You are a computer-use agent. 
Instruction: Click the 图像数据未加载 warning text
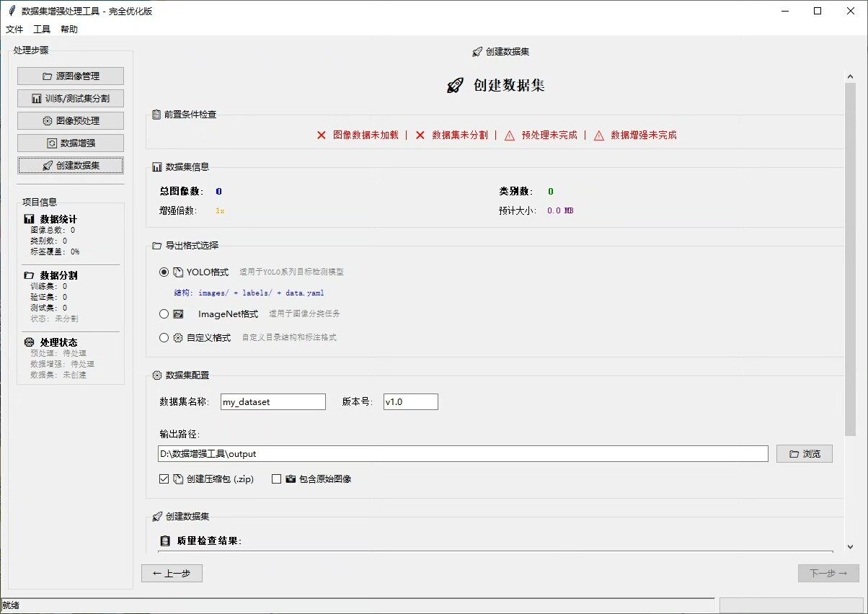(x=366, y=135)
